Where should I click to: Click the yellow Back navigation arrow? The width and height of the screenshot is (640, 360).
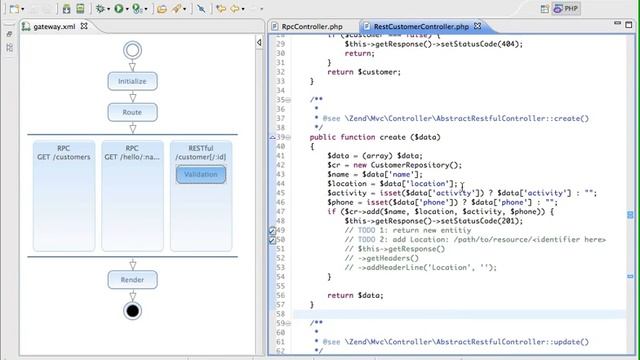235,9
